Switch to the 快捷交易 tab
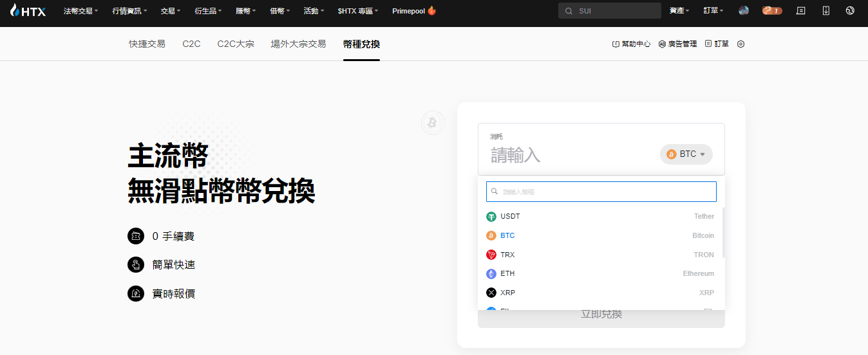This screenshot has height=355, width=868. 147,44
